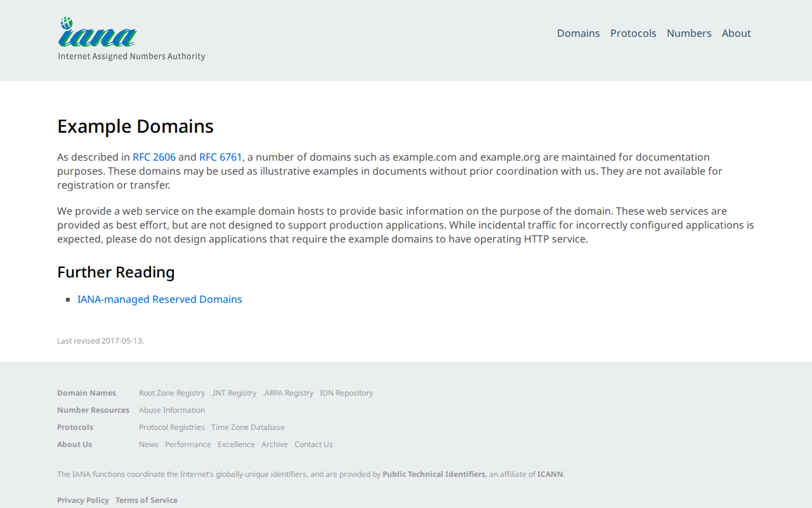
Task: Follow the RFC 2606 link
Action: 154,157
